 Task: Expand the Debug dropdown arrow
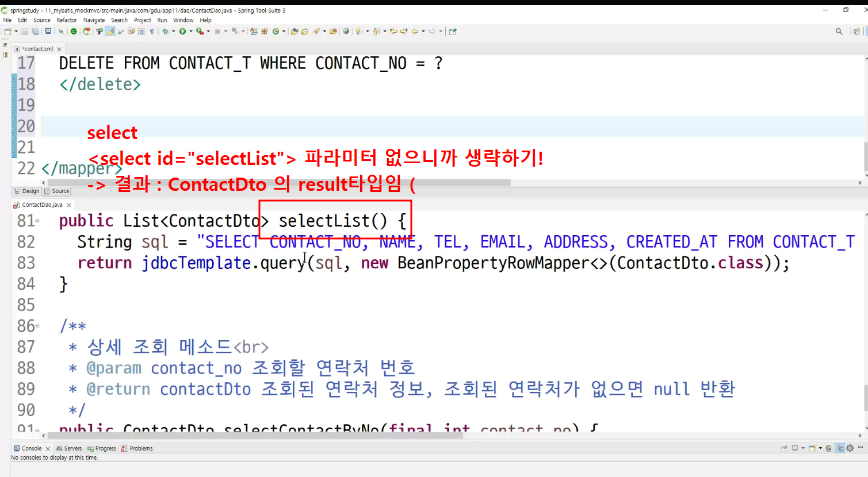coord(174,32)
